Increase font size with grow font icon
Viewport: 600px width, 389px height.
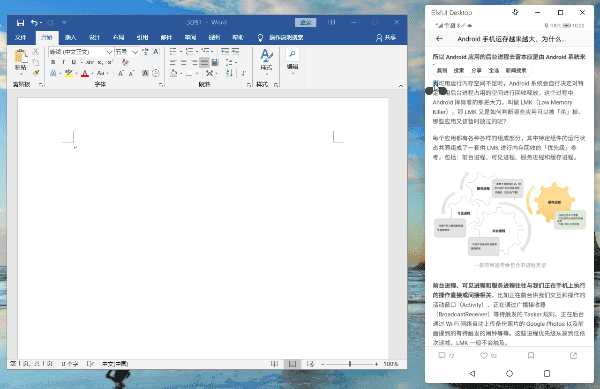121,73
